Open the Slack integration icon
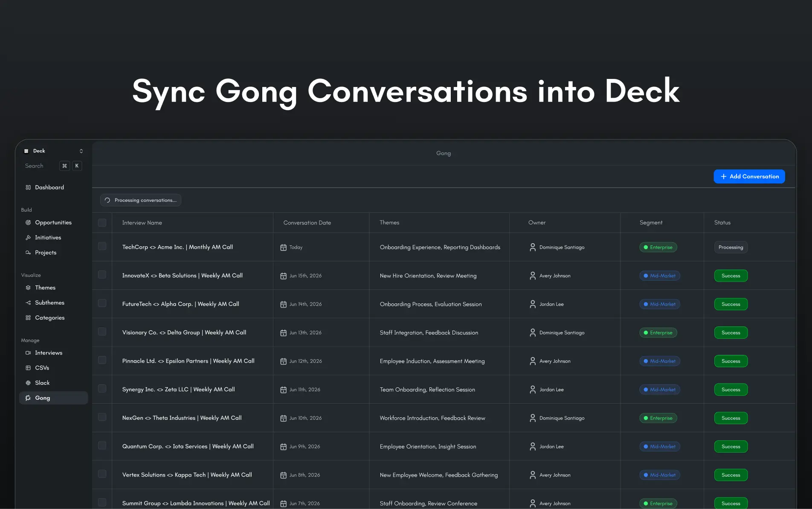The height and width of the screenshot is (509, 812). pyautogui.click(x=28, y=383)
